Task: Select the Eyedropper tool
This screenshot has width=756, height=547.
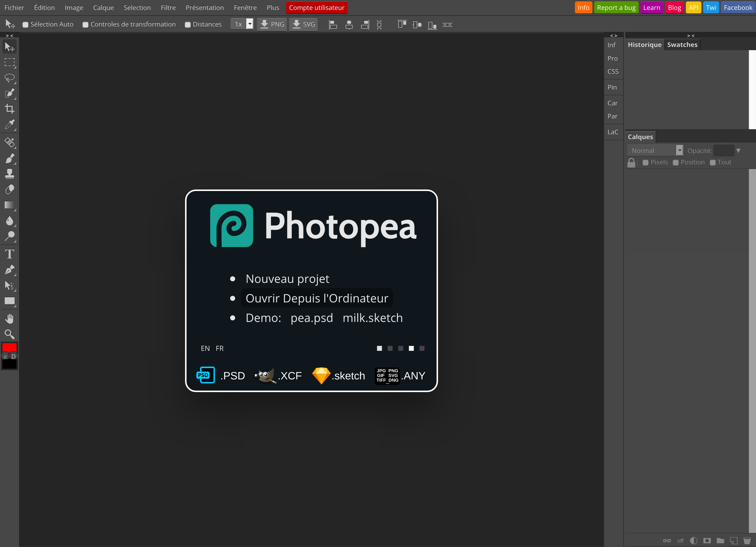Action: coord(10,124)
